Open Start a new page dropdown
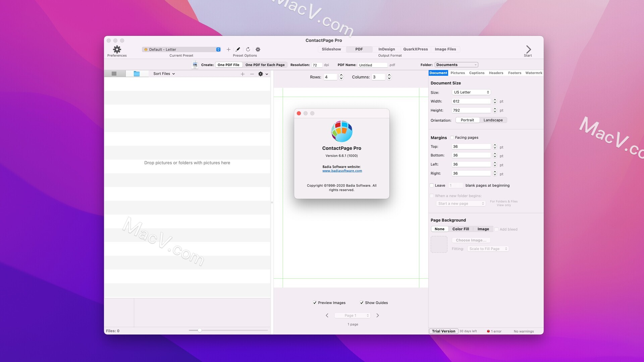Screen dimensions: 644x362 (x=461, y=203)
